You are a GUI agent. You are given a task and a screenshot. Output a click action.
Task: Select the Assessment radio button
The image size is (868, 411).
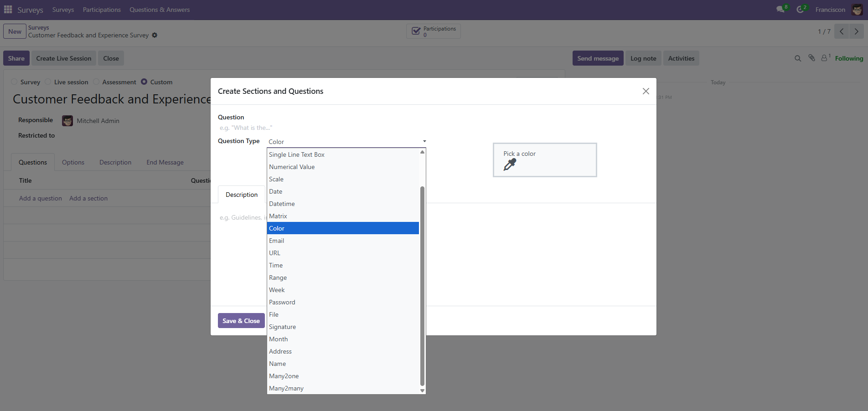point(96,82)
